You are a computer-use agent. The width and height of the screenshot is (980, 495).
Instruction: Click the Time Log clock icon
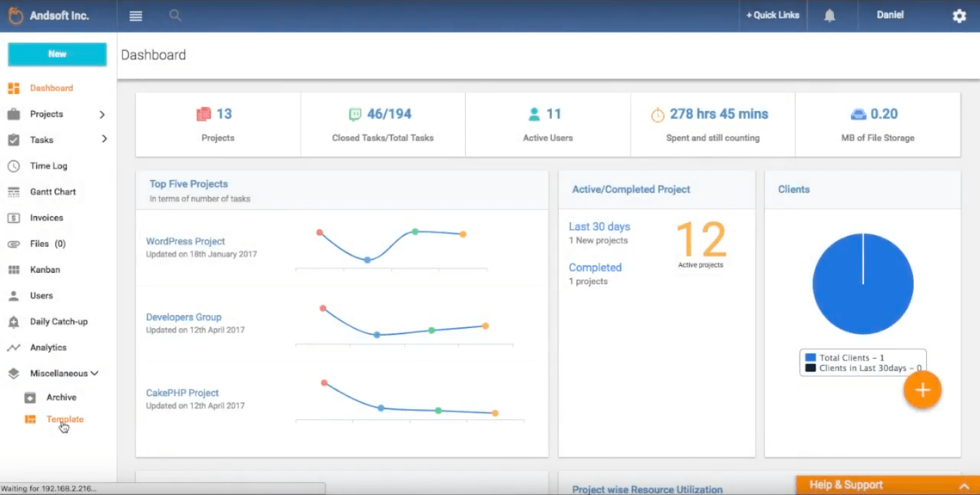(14, 166)
